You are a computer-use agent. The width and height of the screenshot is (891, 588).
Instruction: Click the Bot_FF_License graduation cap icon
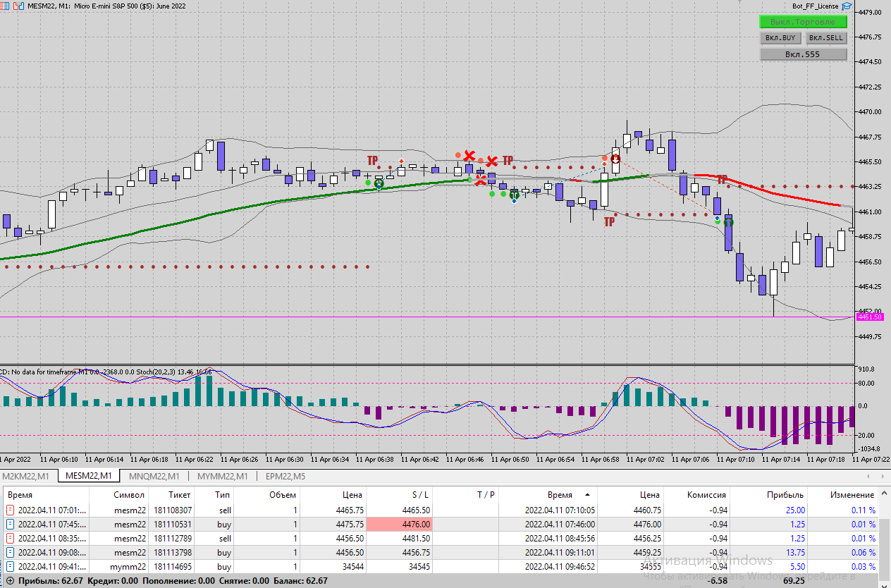(847, 6)
